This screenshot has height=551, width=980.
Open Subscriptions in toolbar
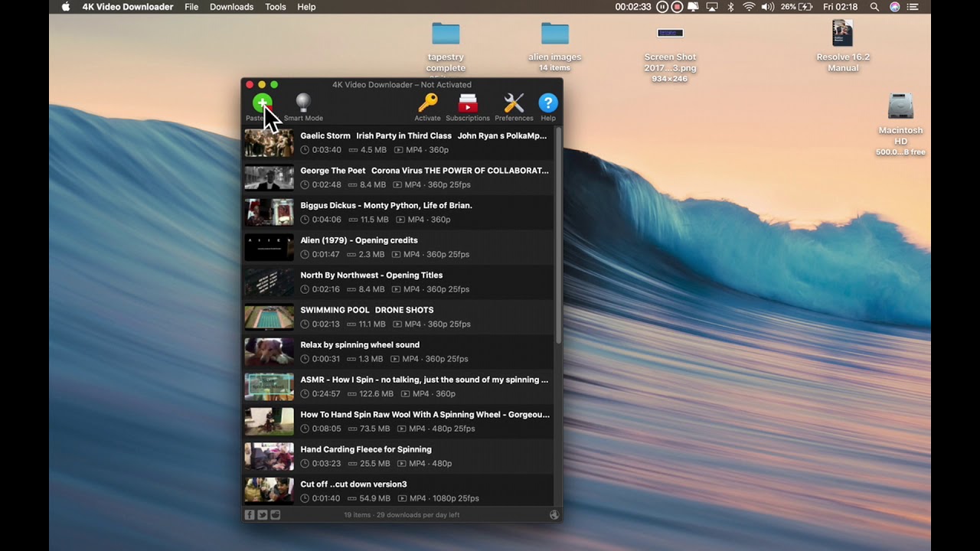[x=468, y=103]
